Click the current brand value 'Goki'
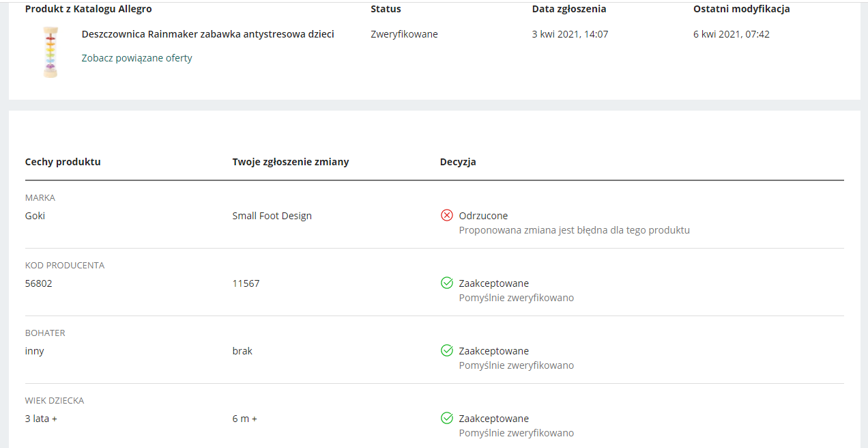 [x=35, y=216]
